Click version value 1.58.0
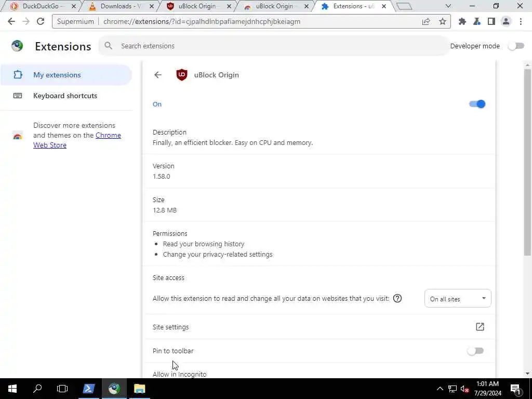The image size is (532, 399). 162,177
